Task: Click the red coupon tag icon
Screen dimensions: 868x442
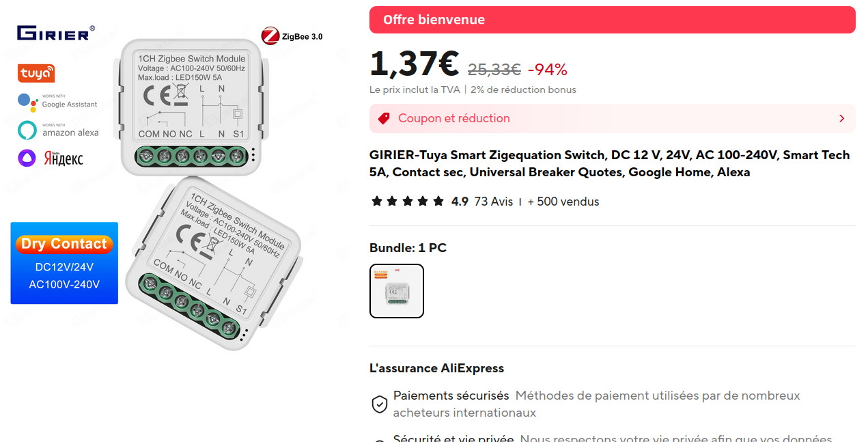Action: tap(384, 118)
